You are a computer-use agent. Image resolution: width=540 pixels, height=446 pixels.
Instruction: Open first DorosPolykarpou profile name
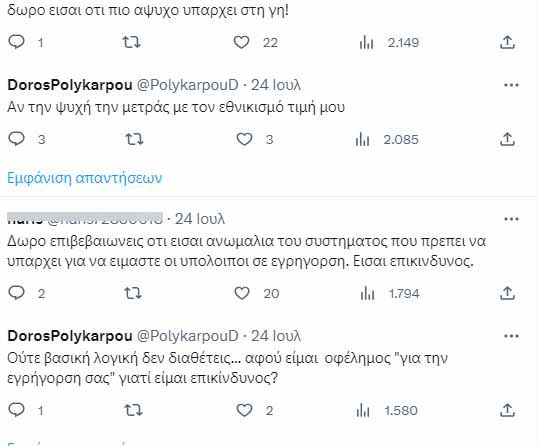point(70,85)
